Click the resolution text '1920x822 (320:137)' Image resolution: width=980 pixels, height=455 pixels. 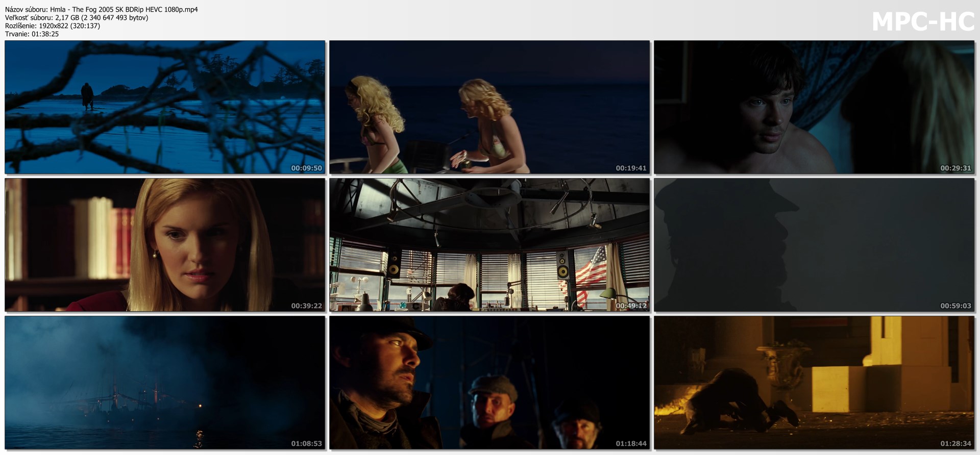click(x=68, y=26)
